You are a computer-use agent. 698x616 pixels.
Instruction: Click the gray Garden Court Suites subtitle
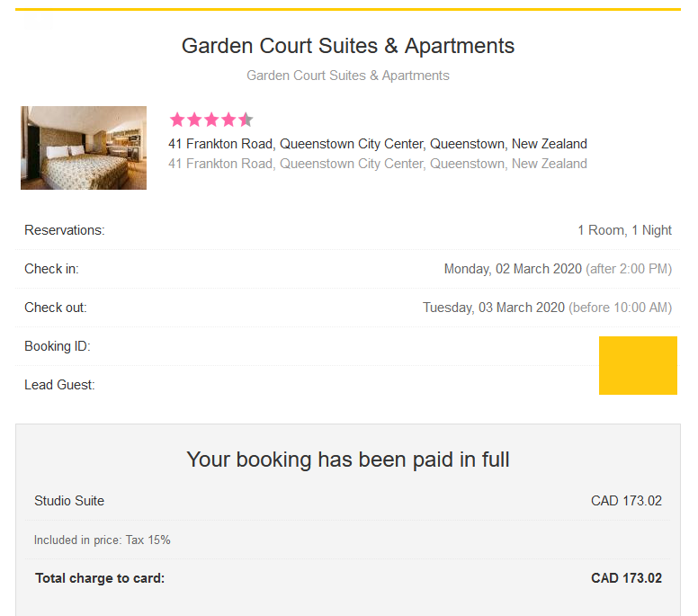tap(348, 76)
